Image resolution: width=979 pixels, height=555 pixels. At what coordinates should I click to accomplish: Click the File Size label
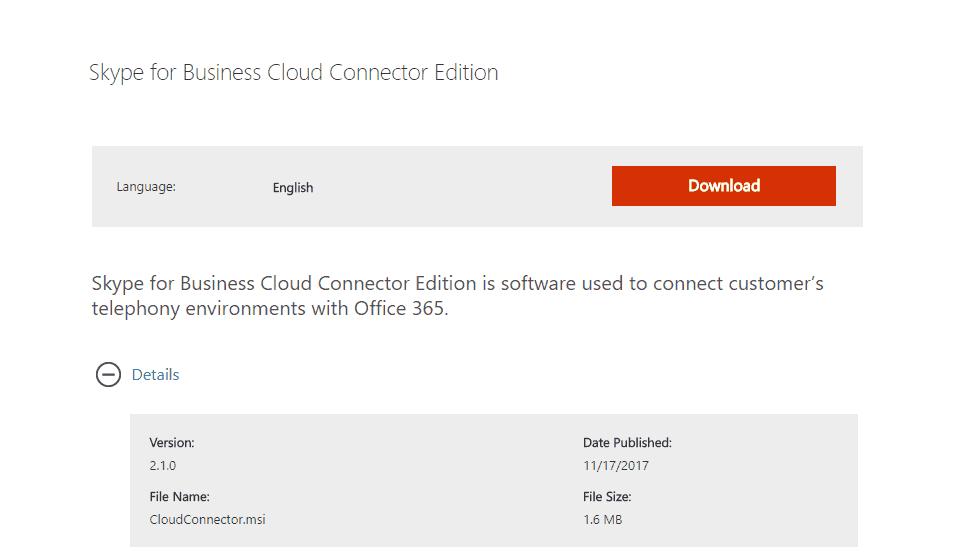click(x=607, y=497)
